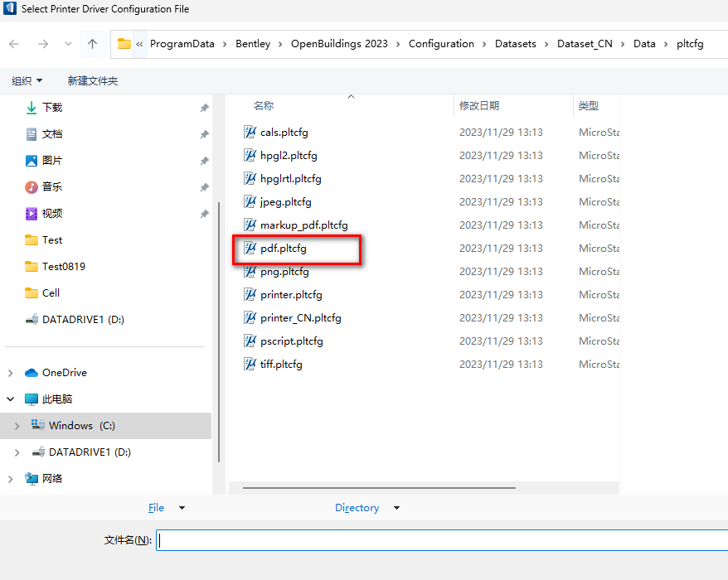Navigate to Configuration breadcrumb folder
The image size is (728, 580).
point(441,44)
